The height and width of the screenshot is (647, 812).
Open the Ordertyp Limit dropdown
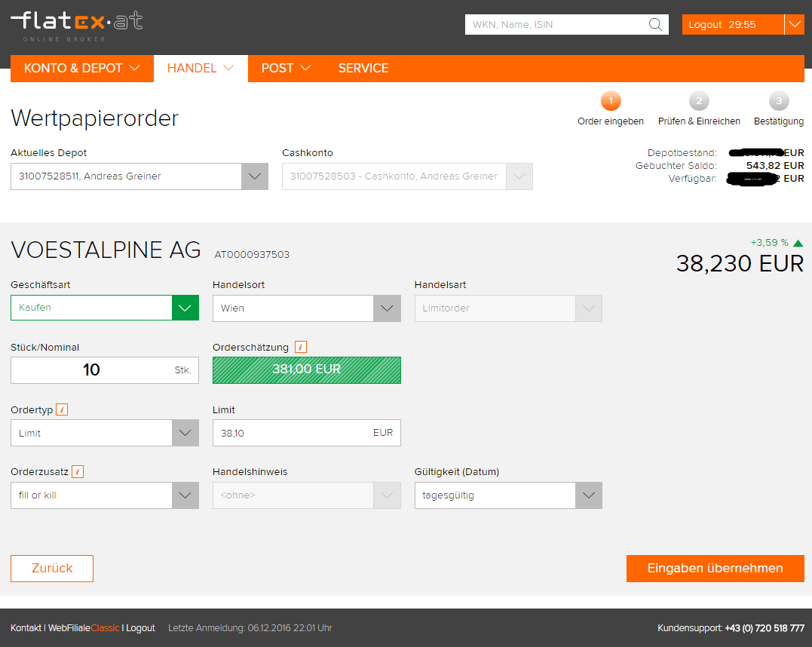105,433
